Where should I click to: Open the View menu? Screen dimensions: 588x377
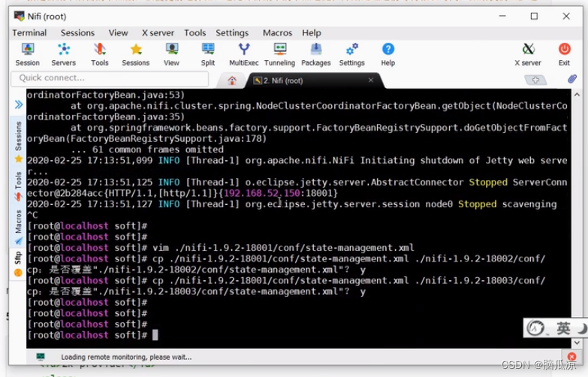pos(118,33)
